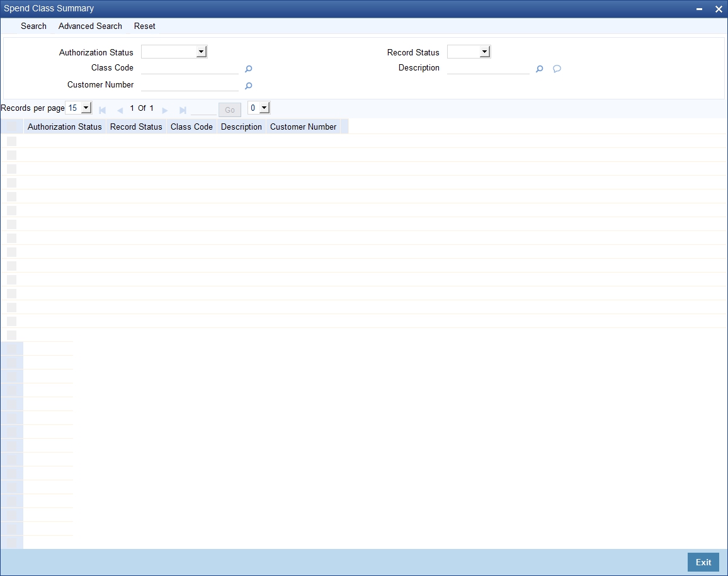Open Class Code lookup search icon
This screenshot has height=576, width=728.
[248, 69]
